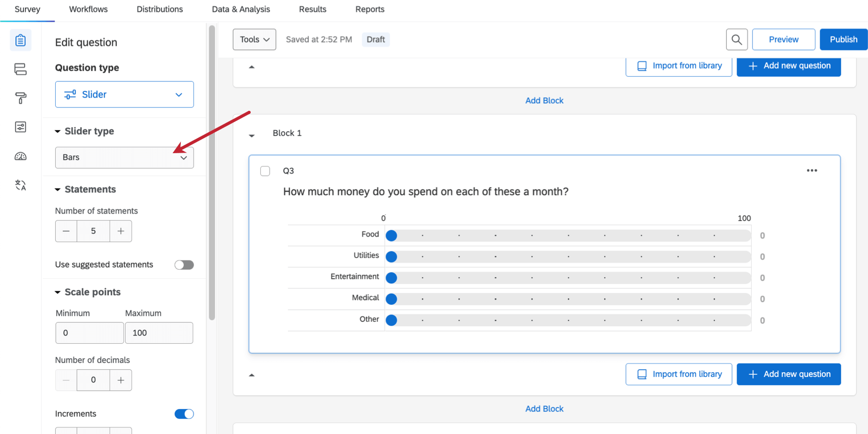Open the gauge-shaped sidebar icon
This screenshot has height=434, width=868.
coord(20,156)
